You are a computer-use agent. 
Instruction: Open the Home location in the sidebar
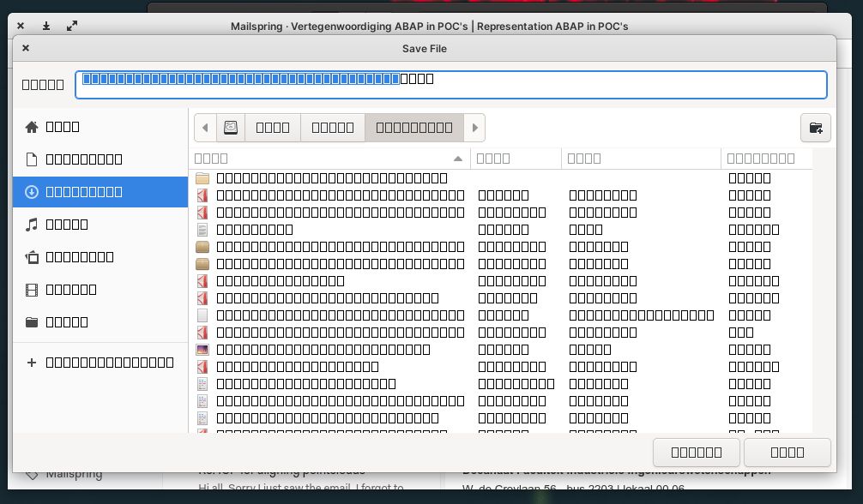click(x=100, y=127)
